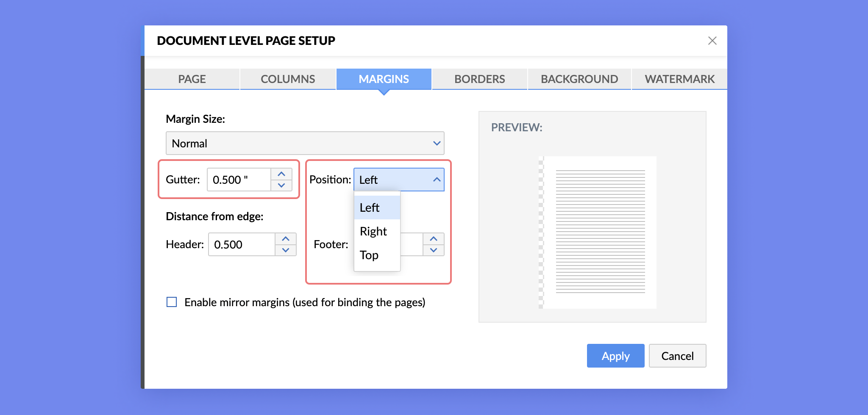Click the page preview thumbnail
Viewport: 868px width, 415px height.
598,232
